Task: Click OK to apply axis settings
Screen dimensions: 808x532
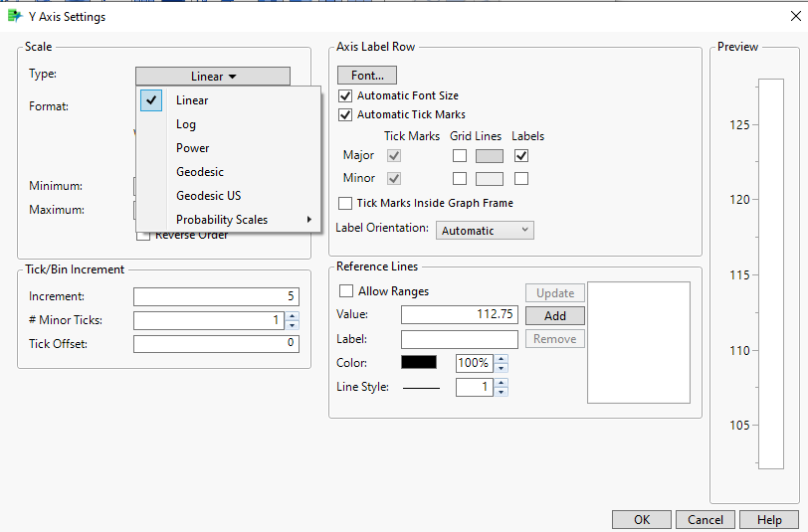Action: tap(642, 520)
